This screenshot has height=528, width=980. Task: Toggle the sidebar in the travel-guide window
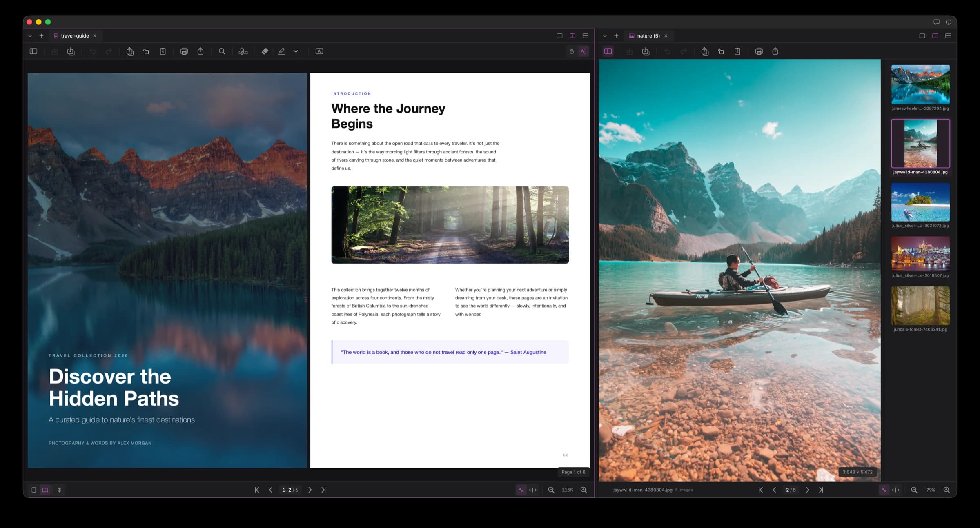pyautogui.click(x=33, y=51)
